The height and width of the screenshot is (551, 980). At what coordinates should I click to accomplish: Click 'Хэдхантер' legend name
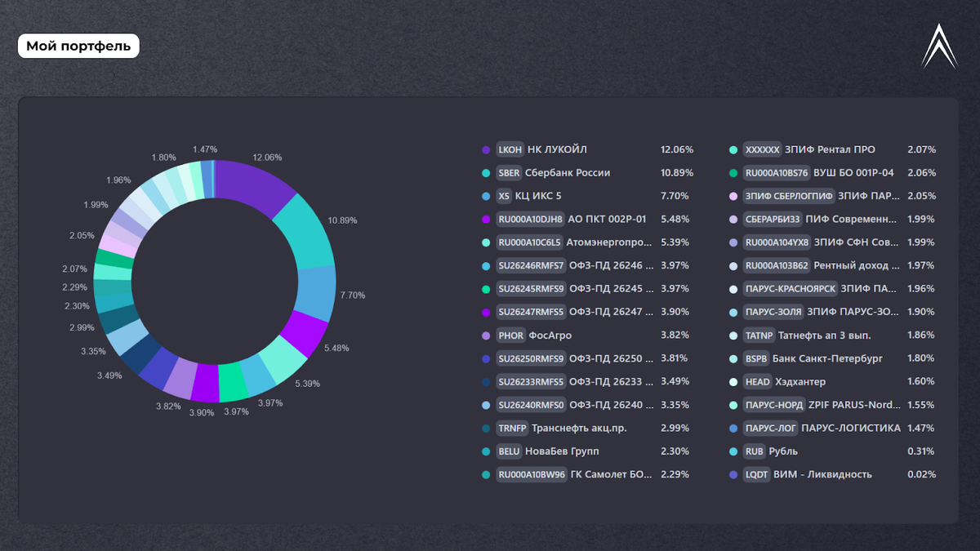coord(800,381)
